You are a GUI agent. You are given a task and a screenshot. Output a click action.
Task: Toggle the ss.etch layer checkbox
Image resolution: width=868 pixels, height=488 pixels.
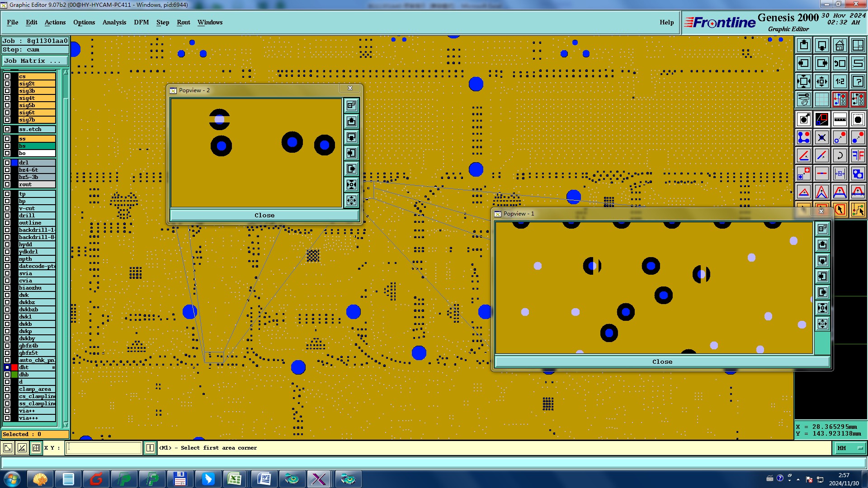7,129
